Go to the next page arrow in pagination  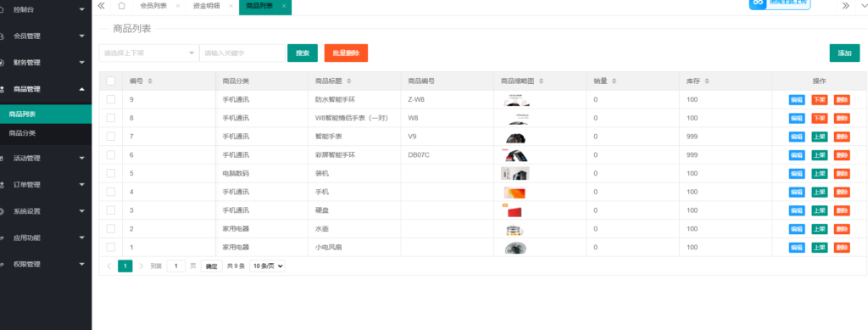pyautogui.click(x=142, y=266)
